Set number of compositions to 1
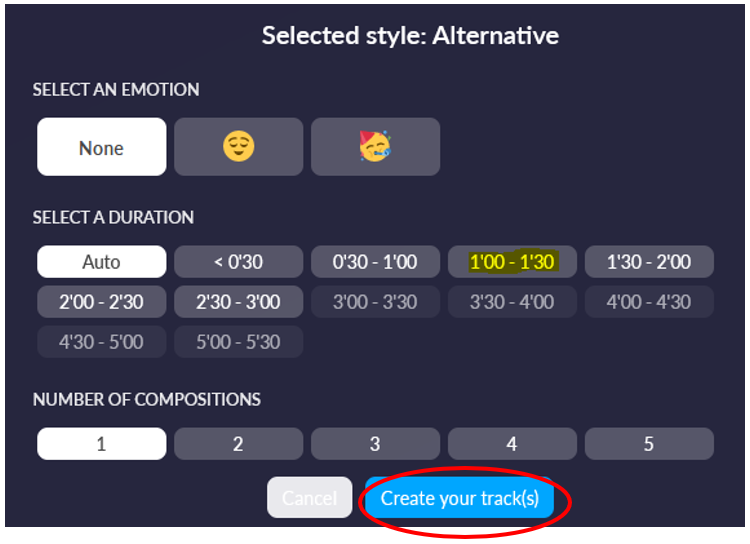Image resolution: width=750 pixels, height=544 pixels. pyautogui.click(x=102, y=444)
